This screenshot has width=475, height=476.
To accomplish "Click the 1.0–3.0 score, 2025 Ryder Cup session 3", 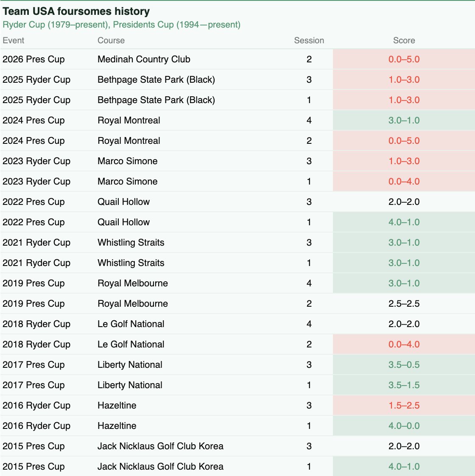I will coord(404,79).
